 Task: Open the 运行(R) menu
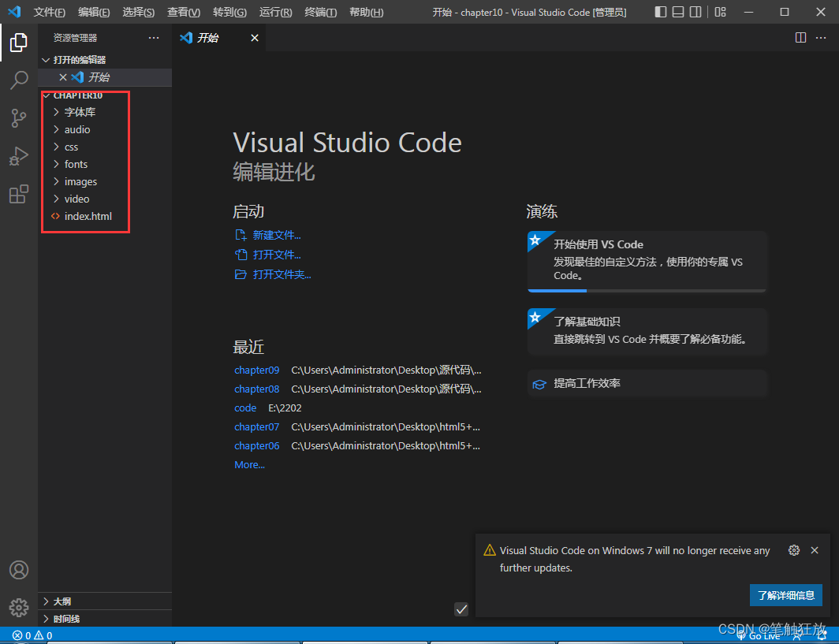coord(275,12)
